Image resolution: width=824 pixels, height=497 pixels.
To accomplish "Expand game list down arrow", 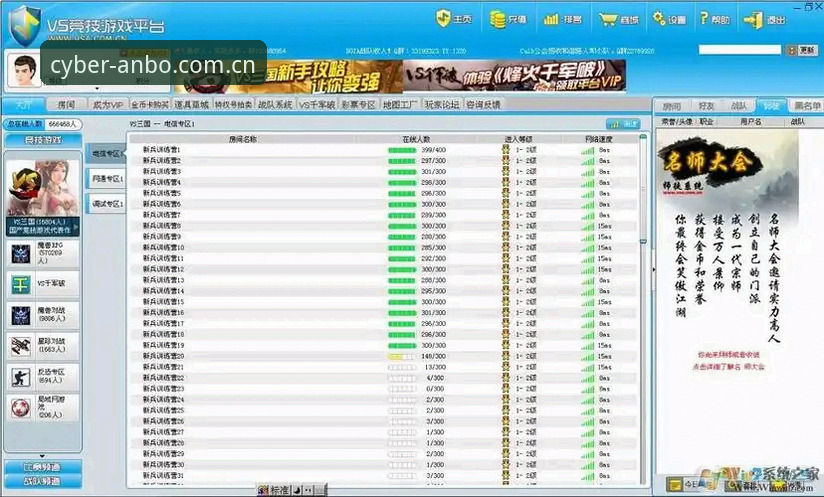I will pyautogui.click(x=42, y=456).
